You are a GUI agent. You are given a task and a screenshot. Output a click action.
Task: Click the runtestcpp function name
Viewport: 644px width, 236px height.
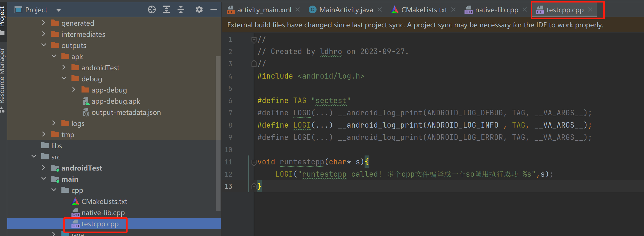click(x=302, y=162)
